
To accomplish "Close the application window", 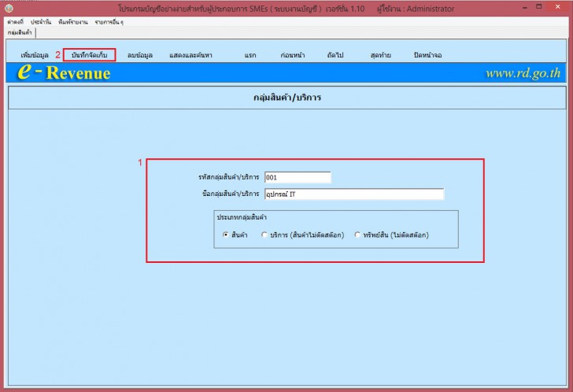I will click(557, 7).
